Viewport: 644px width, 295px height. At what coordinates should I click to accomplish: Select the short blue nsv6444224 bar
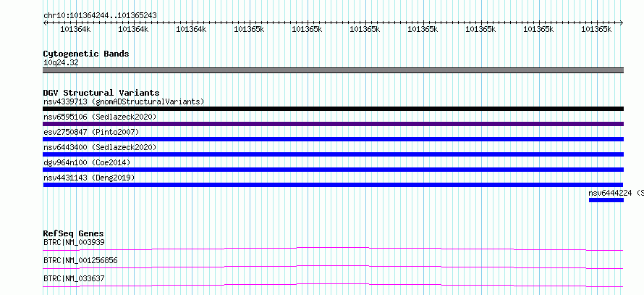(606, 200)
